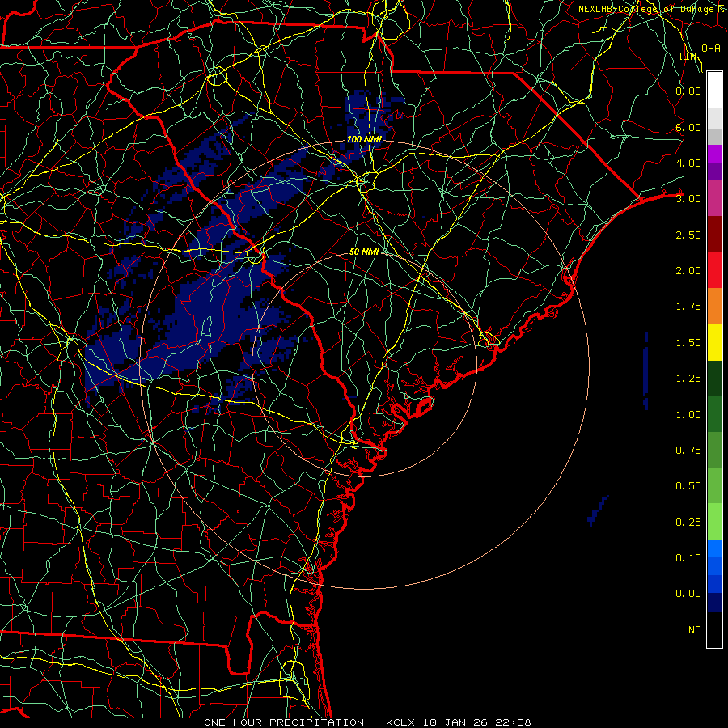Click the 1.00 legend value
This screenshot has height=728, width=728.
(x=688, y=415)
